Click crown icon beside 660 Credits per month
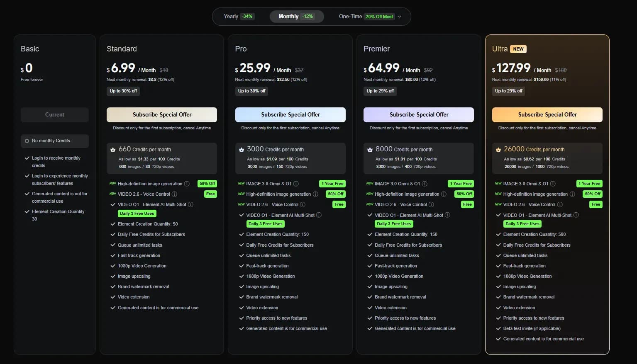Image resolution: width=637 pixels, height=364 pixels. [x=113, y=150]
